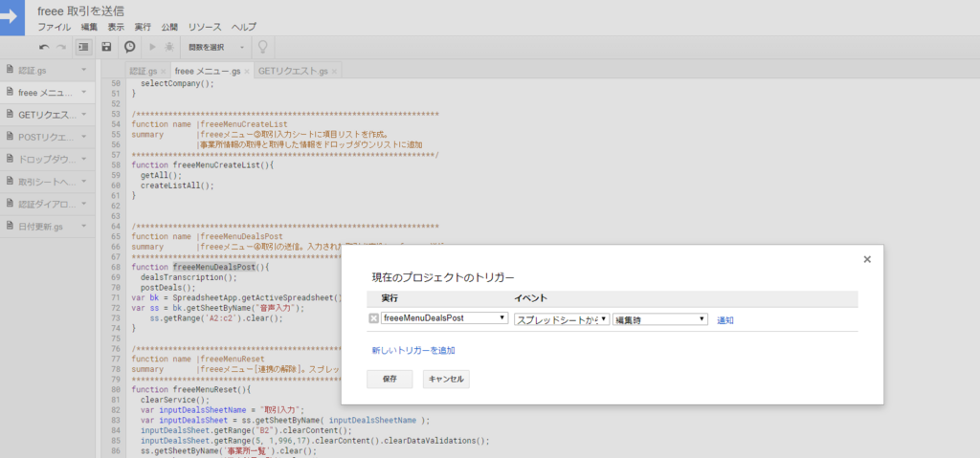Click the createListAll(); code line
This screenshot has height=458, width=980.
(177, 185)
